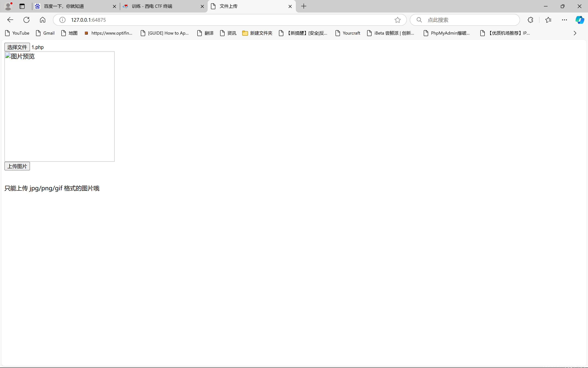Open the YouTube bookmark
This screenshot has height=368, width=588.
click(17, 33)
